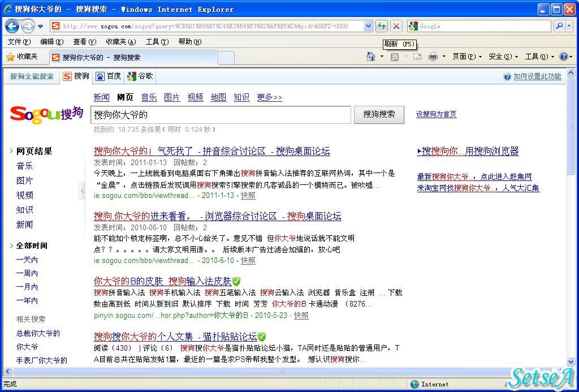The width and height of the screenshot is (579, 392).
Task: Select the 图片 category link above search box
Action: coord(172,97)
